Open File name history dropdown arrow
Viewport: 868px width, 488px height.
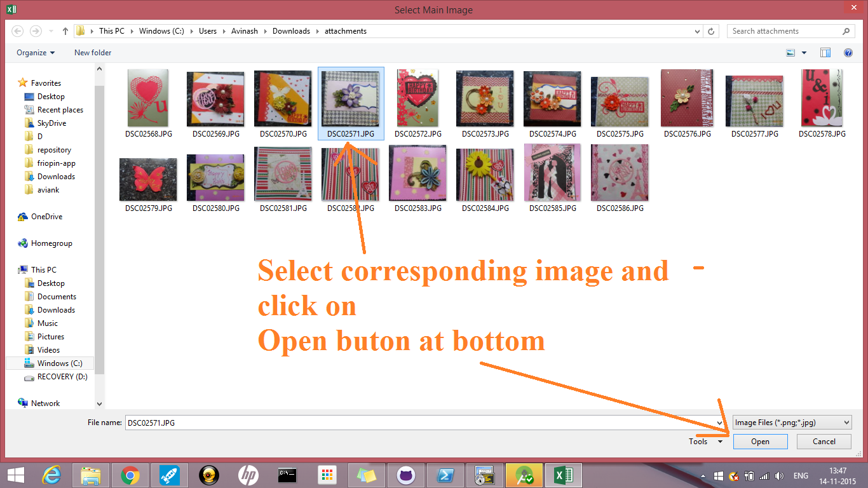(721, 423)
